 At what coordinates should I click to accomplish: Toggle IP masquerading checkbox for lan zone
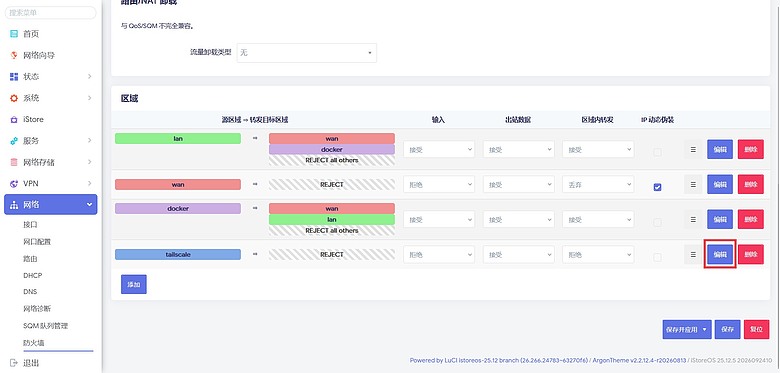point(658,152)
